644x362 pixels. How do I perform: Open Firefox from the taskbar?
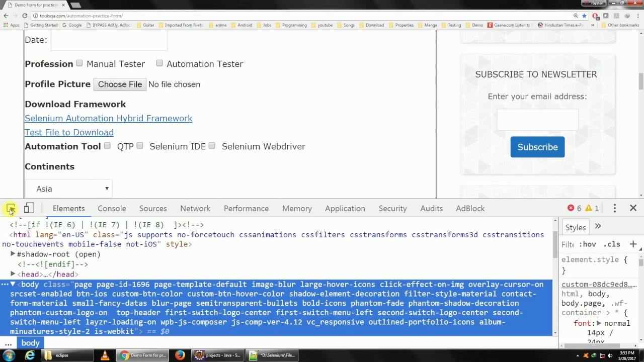pyautogui.click(x=180, y=355)
